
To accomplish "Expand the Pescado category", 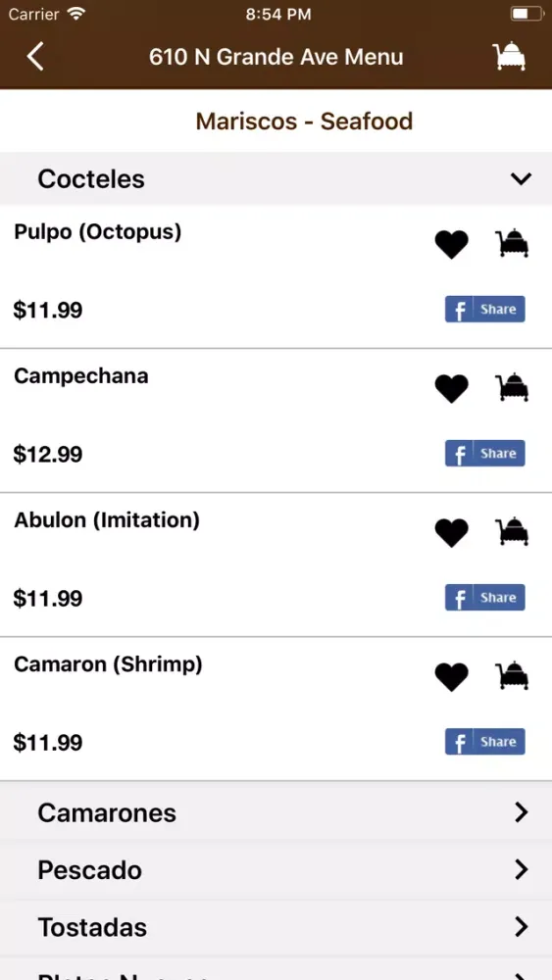I will 276,870.
